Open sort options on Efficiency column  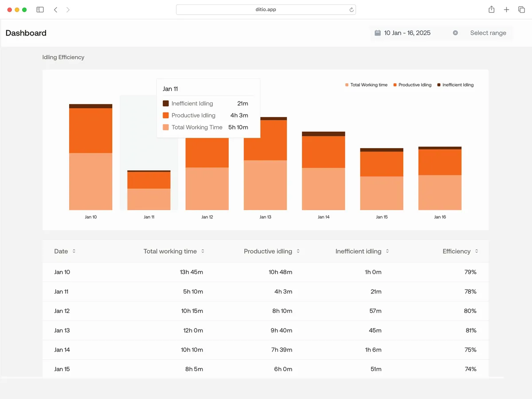(477, 251)
